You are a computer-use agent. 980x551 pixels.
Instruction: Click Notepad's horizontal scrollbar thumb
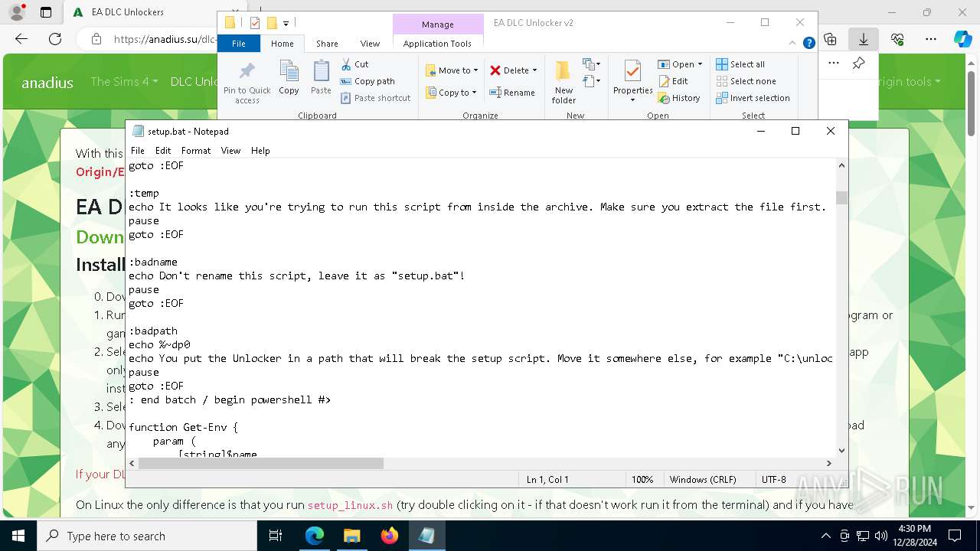pos(260,463)
